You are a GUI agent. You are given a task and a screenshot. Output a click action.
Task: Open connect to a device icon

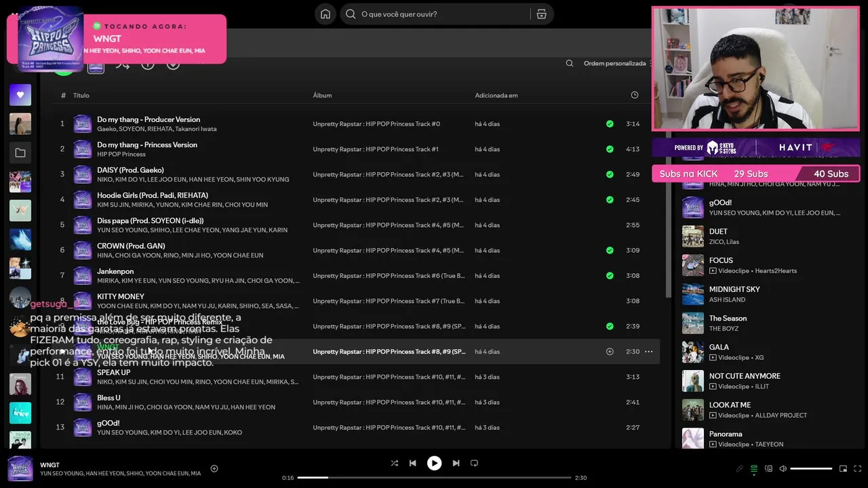[x=768, y=468]
